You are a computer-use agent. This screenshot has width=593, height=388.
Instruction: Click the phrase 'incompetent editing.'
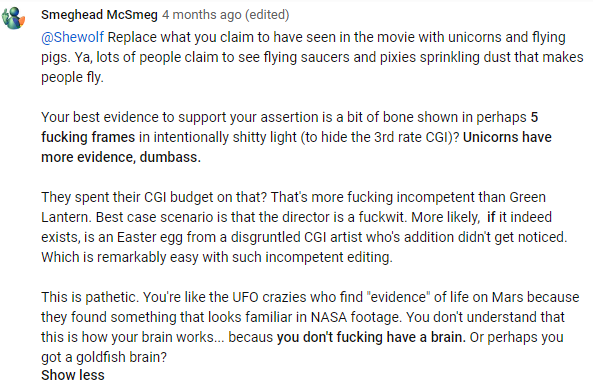(x=329, y=257)
